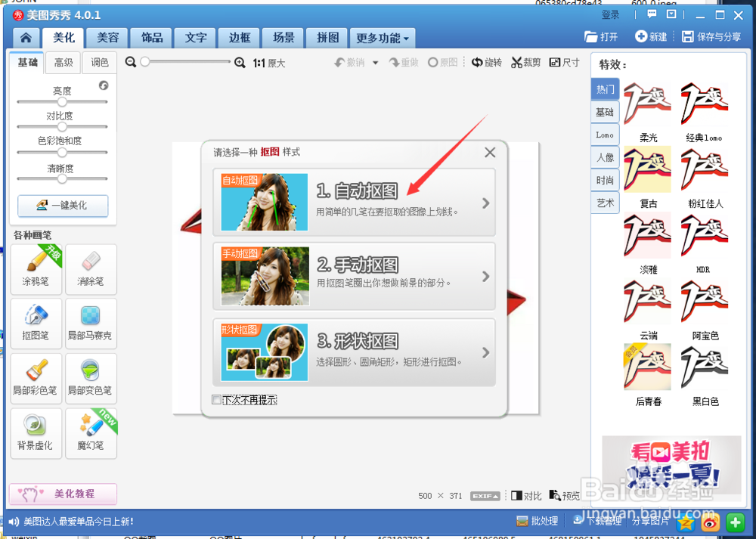Viewport: 756px width, 539px height.
Task: Choose the 3. 形状抠图 option
Action: pos(354,352)
